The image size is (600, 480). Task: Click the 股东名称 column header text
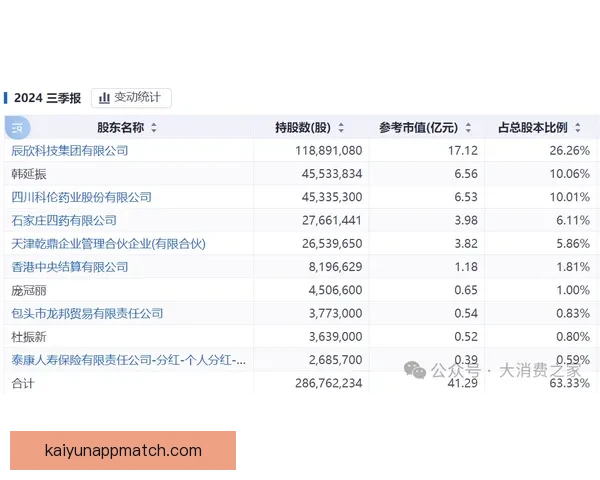coord(121,127)
